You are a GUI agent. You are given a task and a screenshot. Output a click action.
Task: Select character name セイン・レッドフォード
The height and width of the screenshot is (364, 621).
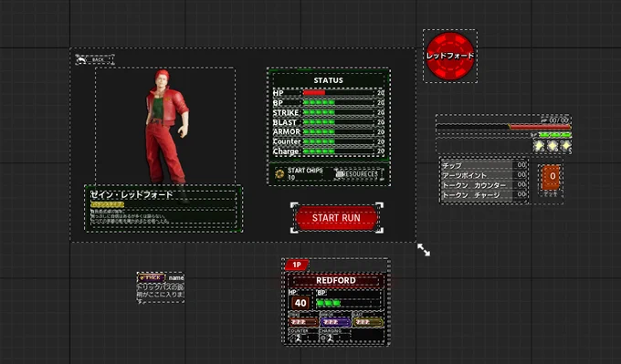tap(132, 194)
